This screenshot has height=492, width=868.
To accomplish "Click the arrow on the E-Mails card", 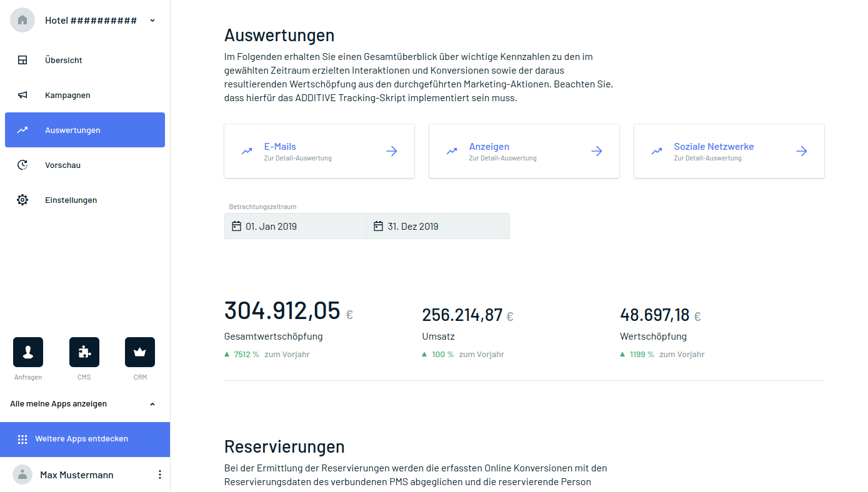I will pos(392,151).
